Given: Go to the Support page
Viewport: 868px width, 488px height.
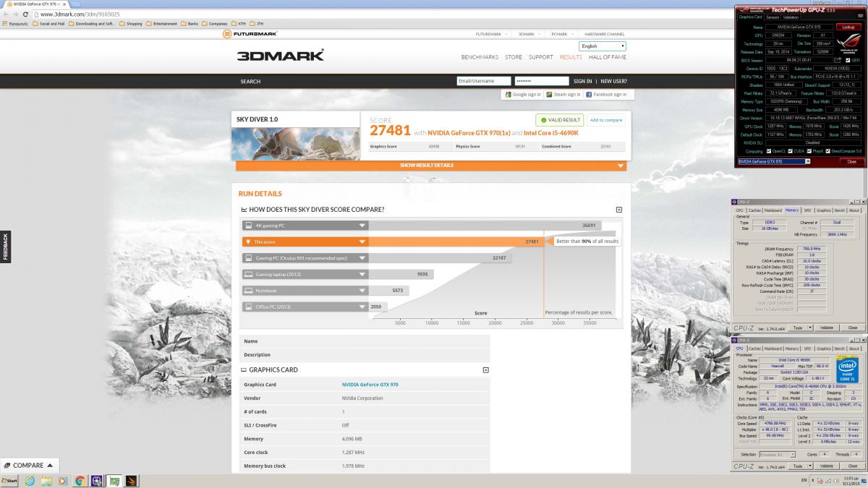Looking at the screenshot, I should [541, 57].
